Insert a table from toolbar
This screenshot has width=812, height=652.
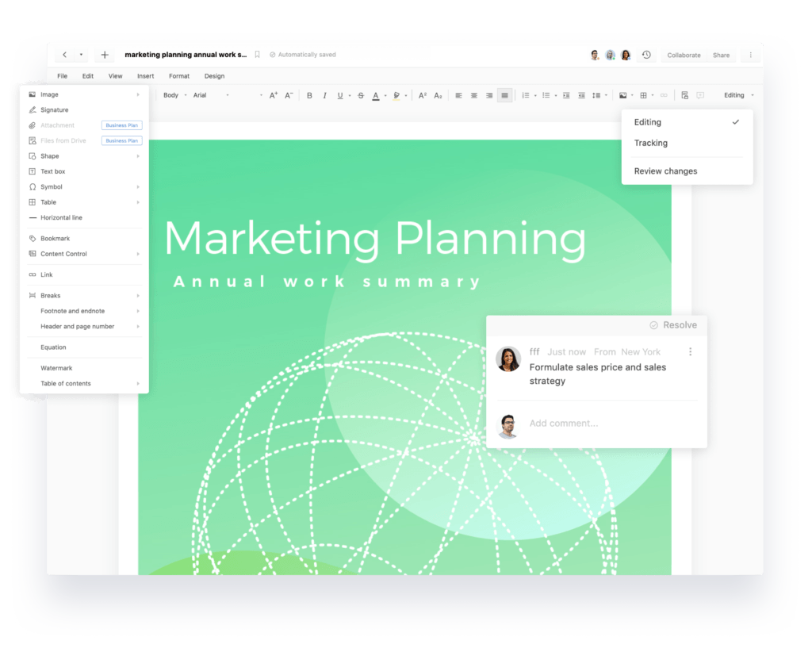[643, 95]
